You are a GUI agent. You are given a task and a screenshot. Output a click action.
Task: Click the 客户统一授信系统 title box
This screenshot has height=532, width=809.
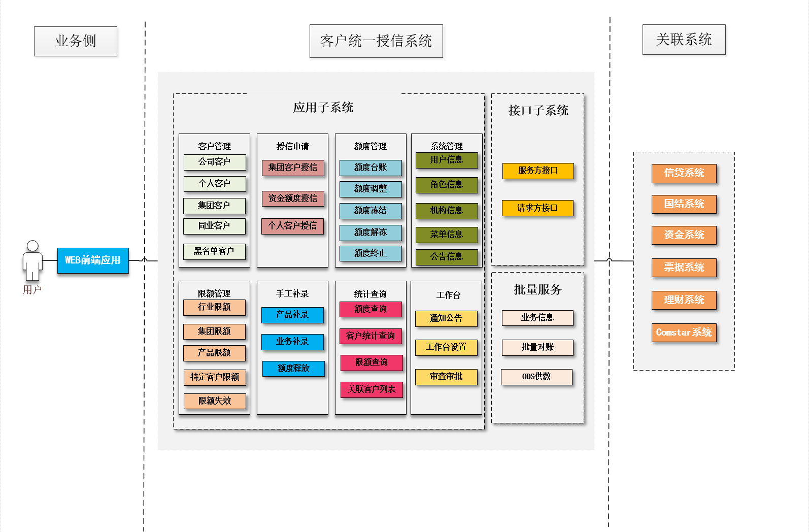(x=376, y=41)
